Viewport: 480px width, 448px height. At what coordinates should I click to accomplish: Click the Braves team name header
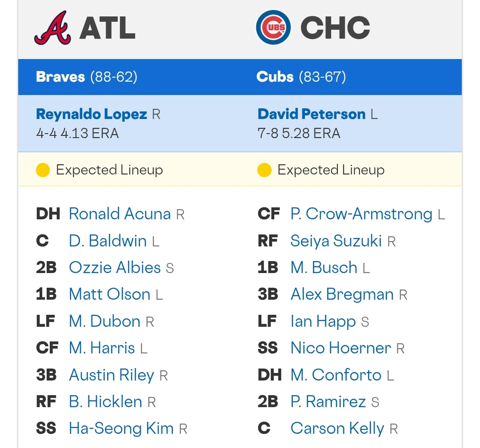click(60, 77)
